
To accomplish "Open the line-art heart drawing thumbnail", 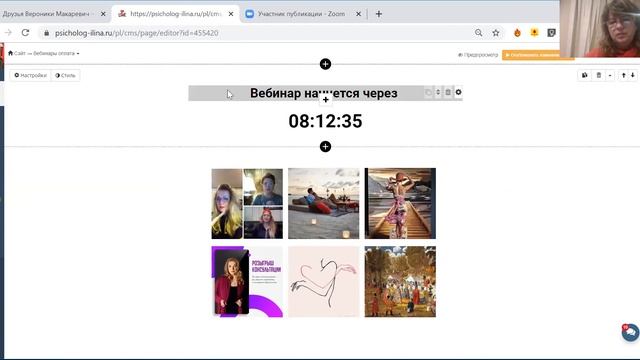I will click(x=324, y=282).
